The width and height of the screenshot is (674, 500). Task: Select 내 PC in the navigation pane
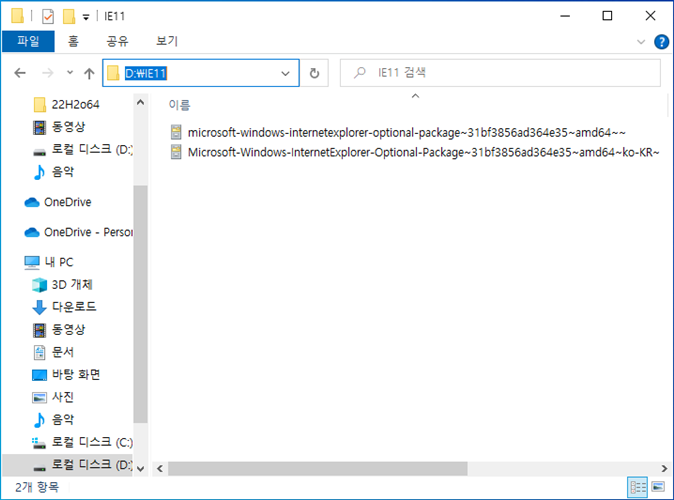tap(49, 262)
